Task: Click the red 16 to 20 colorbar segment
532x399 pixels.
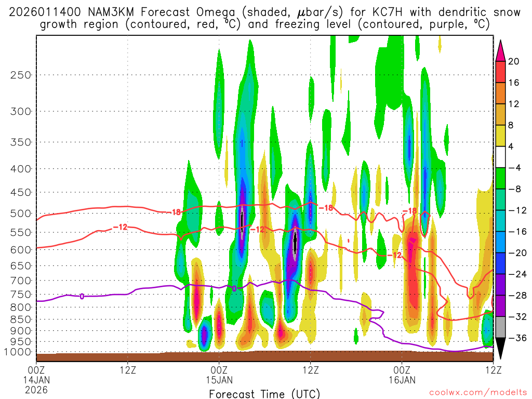Action: 500,72
